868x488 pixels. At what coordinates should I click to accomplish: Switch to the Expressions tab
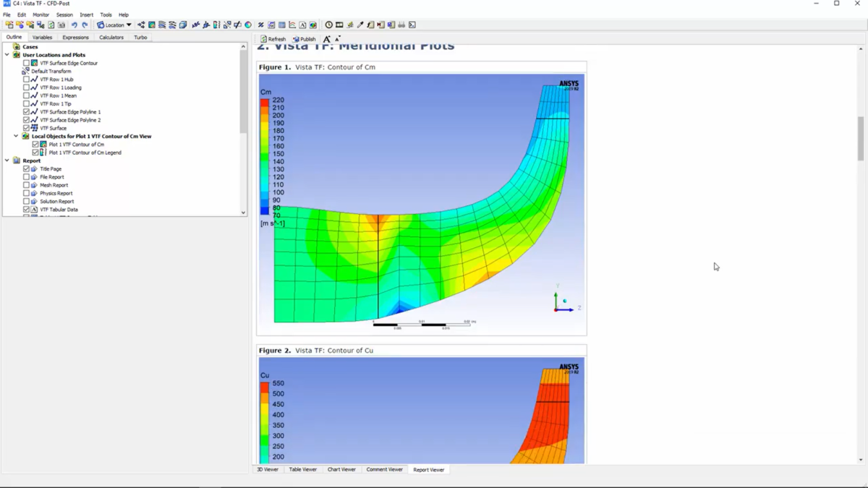click(x=75, y=37)
